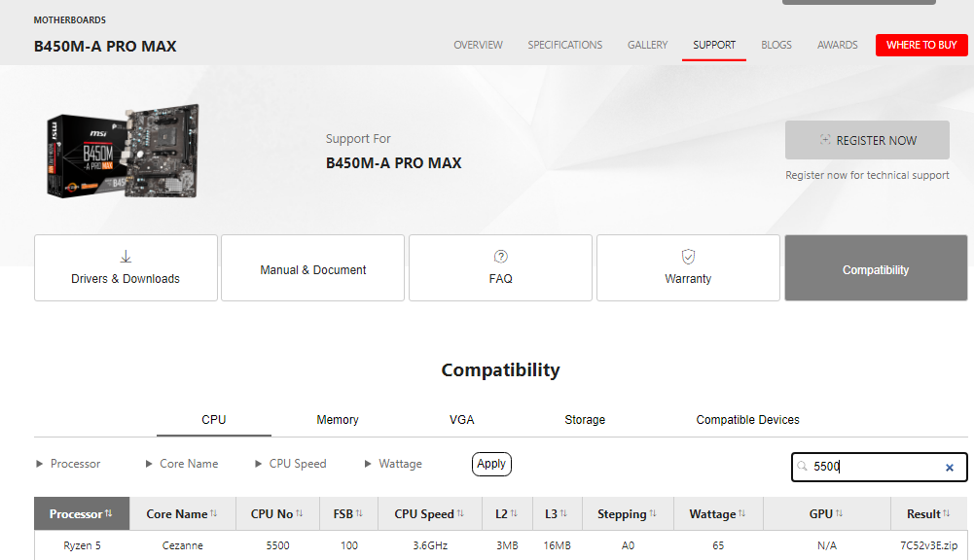This screenshot has height=560, width=974.
Task: Expand the CPU Speed filter
Action: pos(290,464)
